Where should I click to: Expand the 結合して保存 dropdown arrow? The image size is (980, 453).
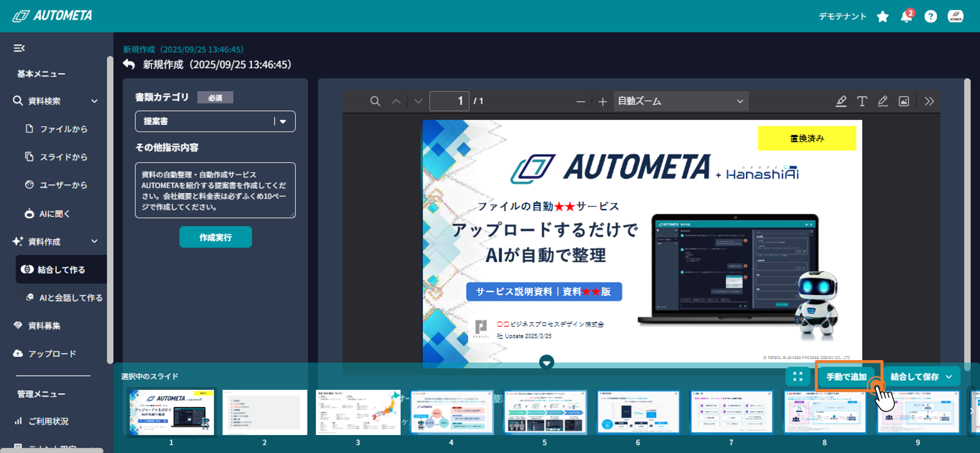point(949,376)
